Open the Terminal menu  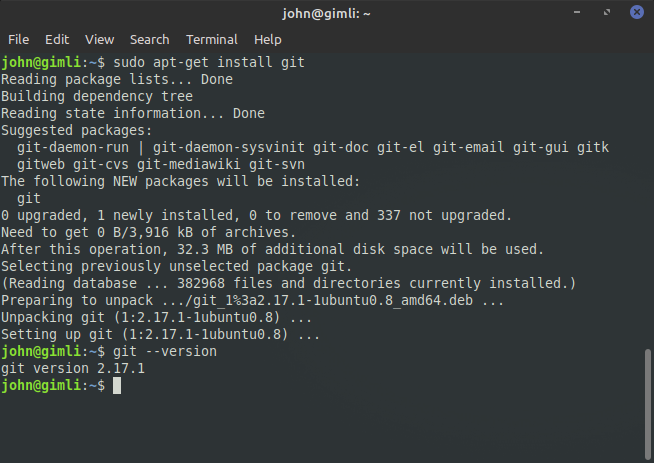[211, 40]
